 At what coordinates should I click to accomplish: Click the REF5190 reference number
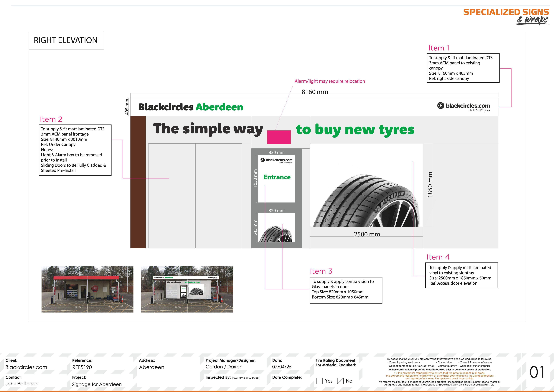[82, 367]
